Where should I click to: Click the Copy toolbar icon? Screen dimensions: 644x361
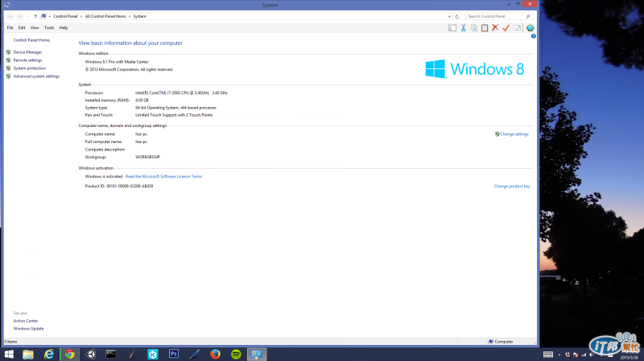474,28
